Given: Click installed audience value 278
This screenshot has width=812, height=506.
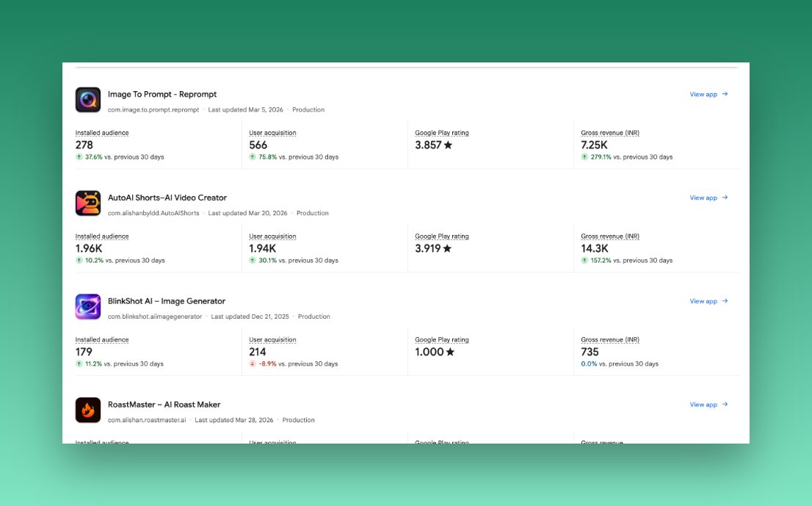Looking at the screenshot, I should click(84, 145).
